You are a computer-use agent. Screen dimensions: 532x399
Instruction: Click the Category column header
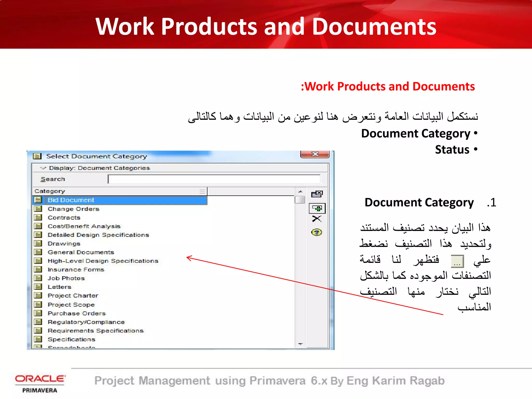[x=120, y=191]
